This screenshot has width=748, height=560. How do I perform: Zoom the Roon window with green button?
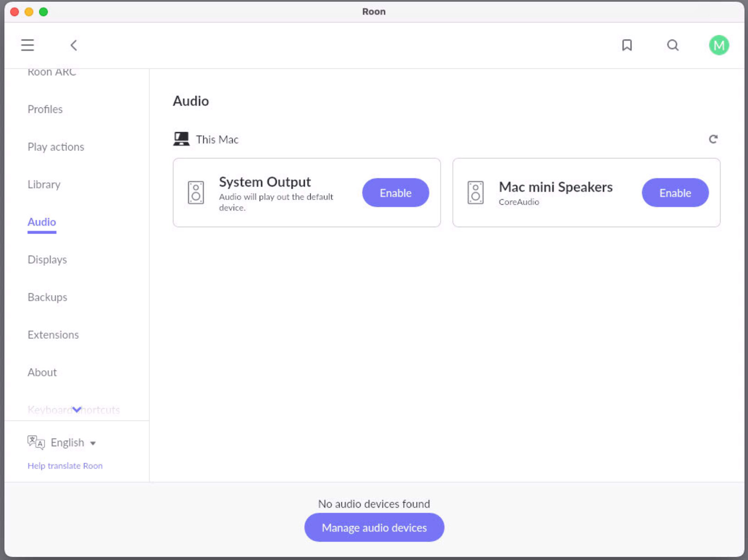pos(44,11)
